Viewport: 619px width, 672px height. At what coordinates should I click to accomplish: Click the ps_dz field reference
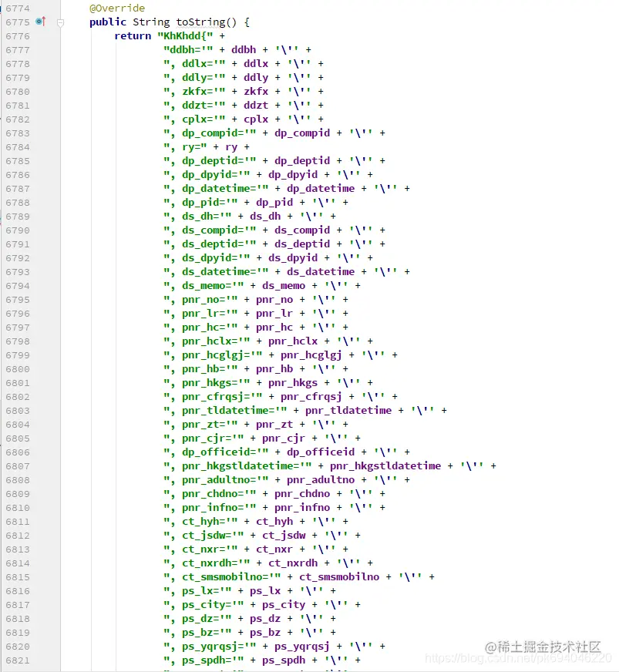point(265,618)
